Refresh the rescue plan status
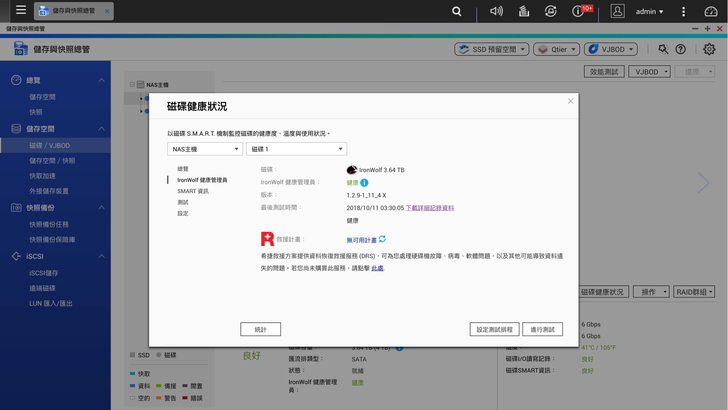This screenshot has height=410, width=728. 382,240
